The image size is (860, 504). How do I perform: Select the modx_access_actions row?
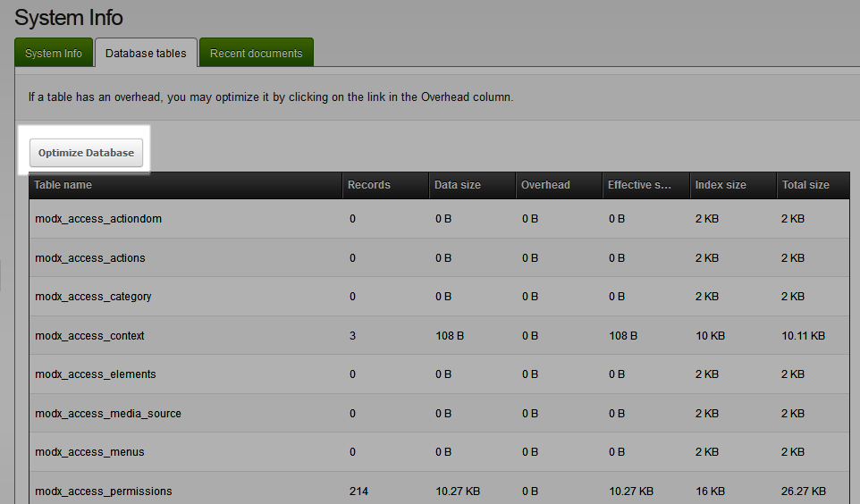89,258
